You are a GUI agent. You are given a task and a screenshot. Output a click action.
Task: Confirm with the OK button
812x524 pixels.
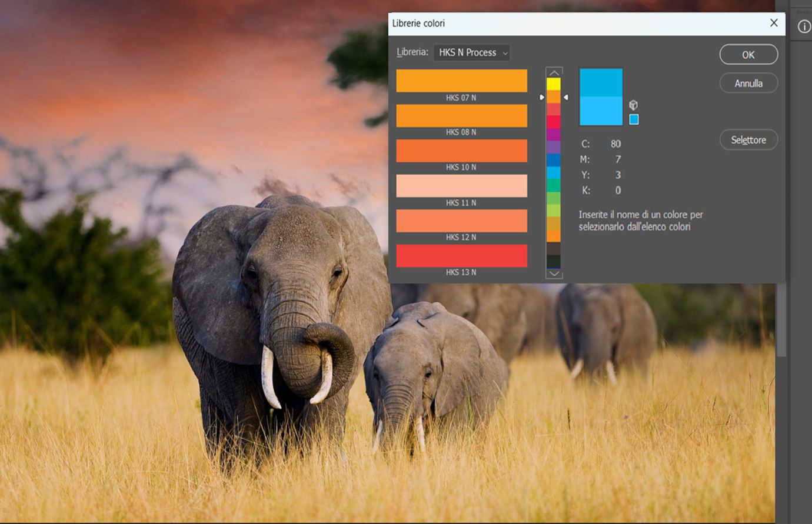pyautogui.click(x=748, y=55)
